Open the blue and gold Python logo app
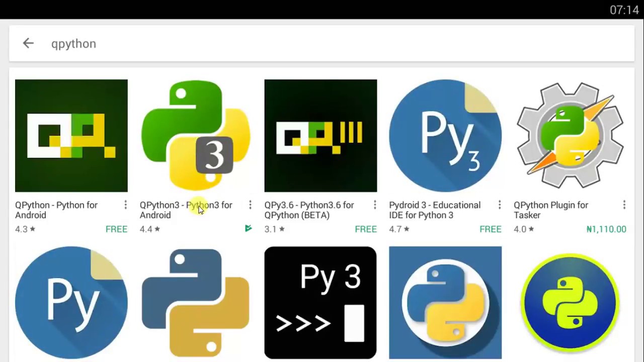The image size is (644, 362). click(196, 303)
